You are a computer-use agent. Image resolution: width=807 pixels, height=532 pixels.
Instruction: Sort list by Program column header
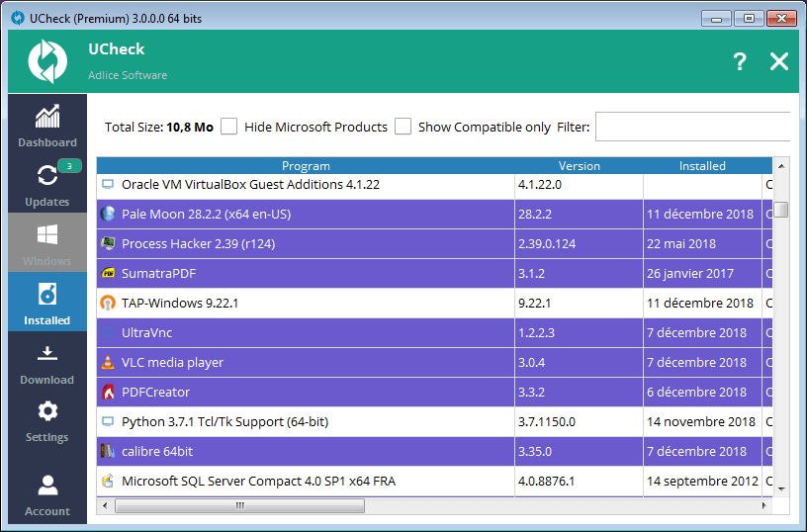[x=306, y=166]
